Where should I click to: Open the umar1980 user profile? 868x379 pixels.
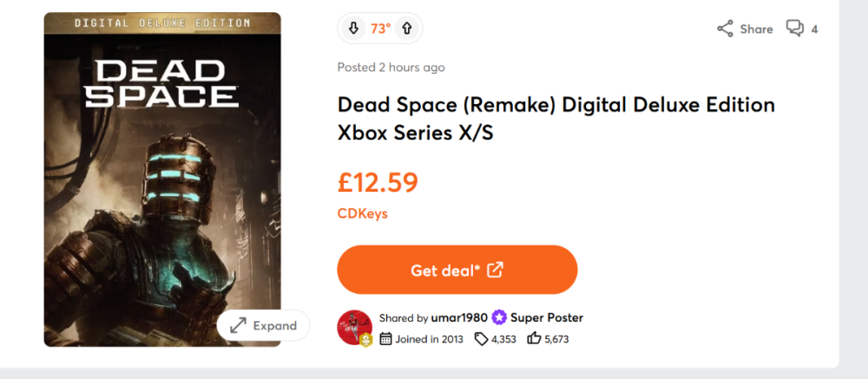[459, 317]
